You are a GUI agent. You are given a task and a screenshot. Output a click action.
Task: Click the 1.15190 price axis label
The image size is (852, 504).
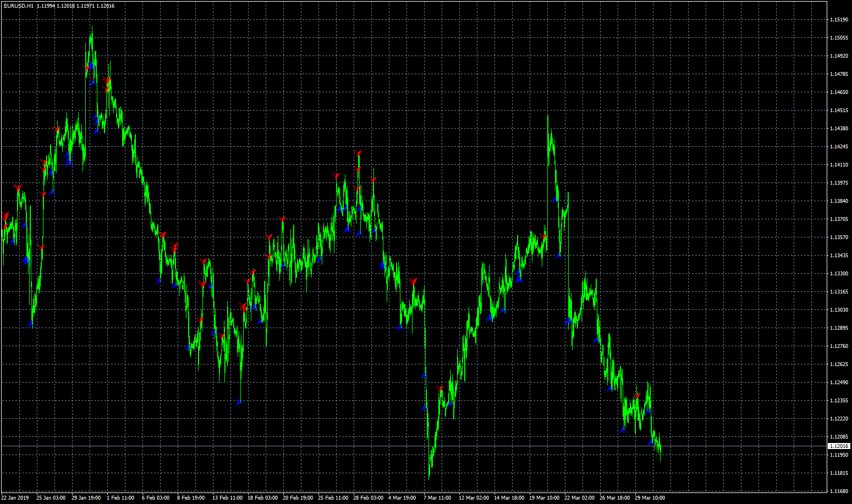tap(838, 20)
